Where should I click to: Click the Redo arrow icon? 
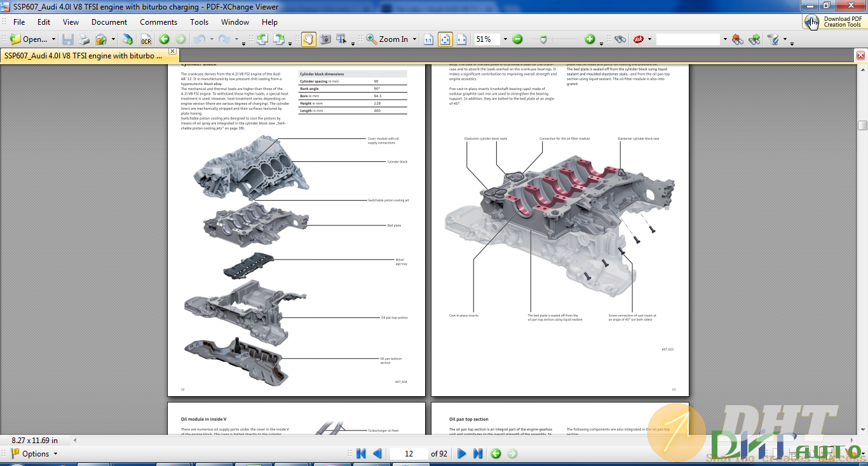[x=224, y=39]
